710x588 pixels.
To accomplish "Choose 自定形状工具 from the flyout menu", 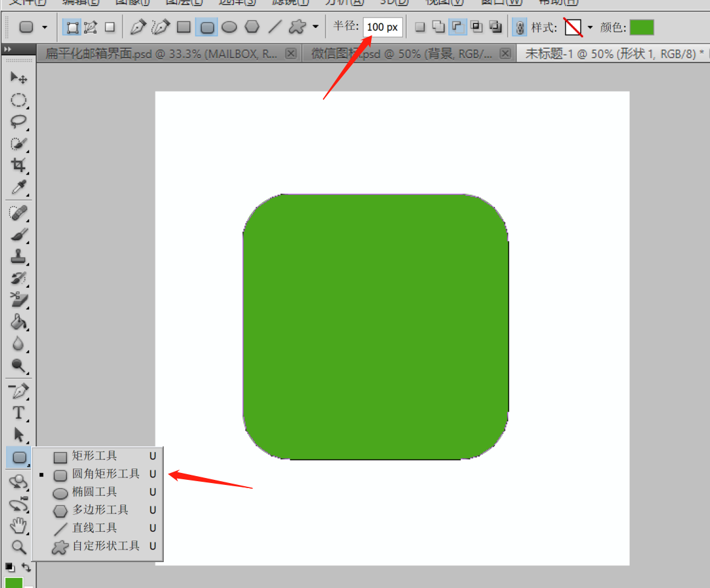I will [98, 546].
